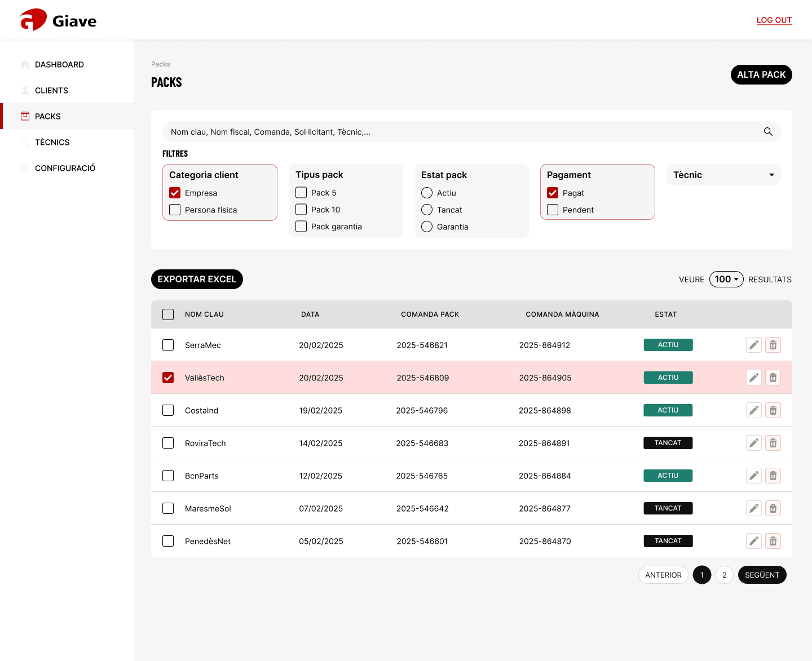Edit the BcnParts pack row
The image size is (812, 661).
[x=754, y=476]
